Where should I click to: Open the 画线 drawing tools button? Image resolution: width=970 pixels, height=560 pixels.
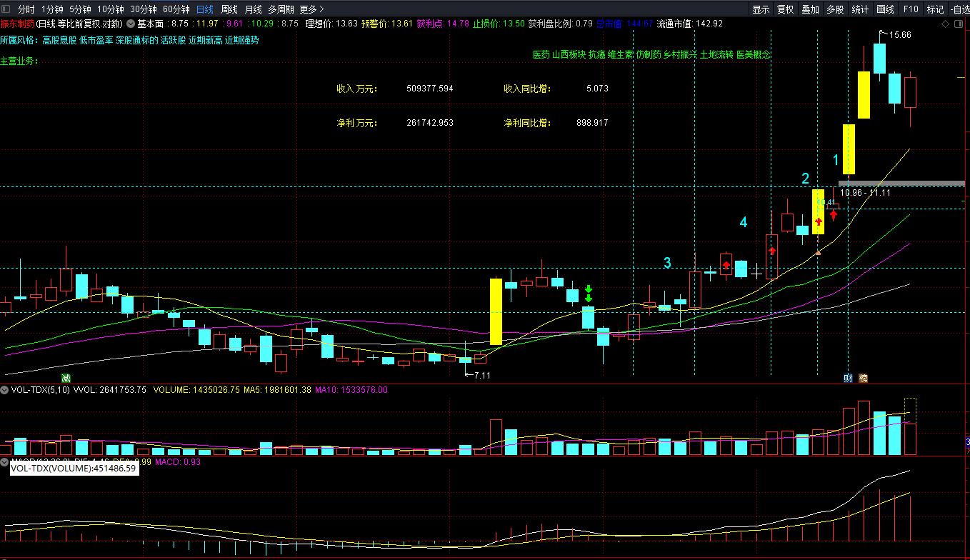pyautogui.click(x=885, y=10)
